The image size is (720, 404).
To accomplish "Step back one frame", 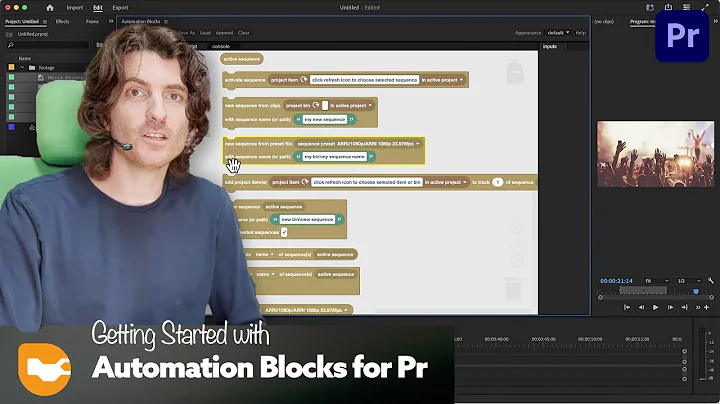I will pos(641,308).
